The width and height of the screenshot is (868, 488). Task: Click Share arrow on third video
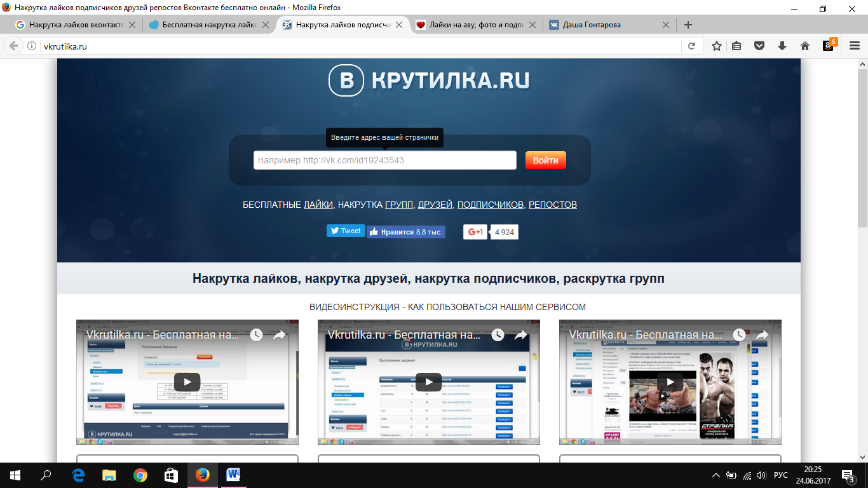(763, 335)
